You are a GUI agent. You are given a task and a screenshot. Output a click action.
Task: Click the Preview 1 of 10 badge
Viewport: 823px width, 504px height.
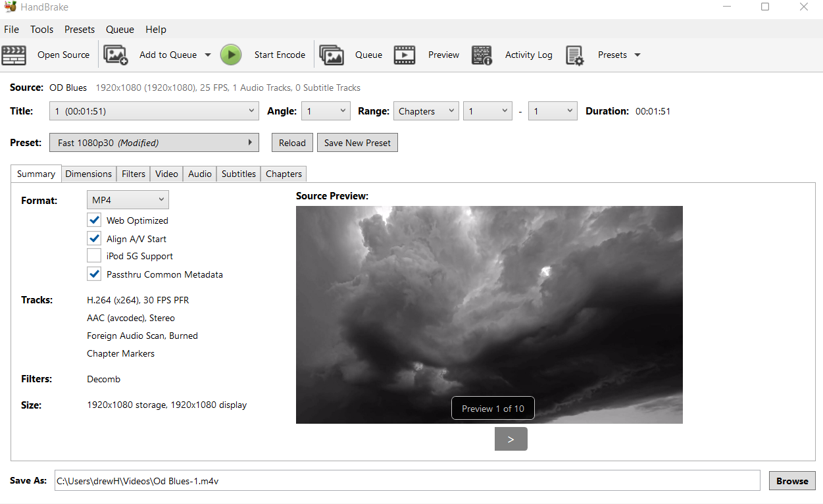493,409
